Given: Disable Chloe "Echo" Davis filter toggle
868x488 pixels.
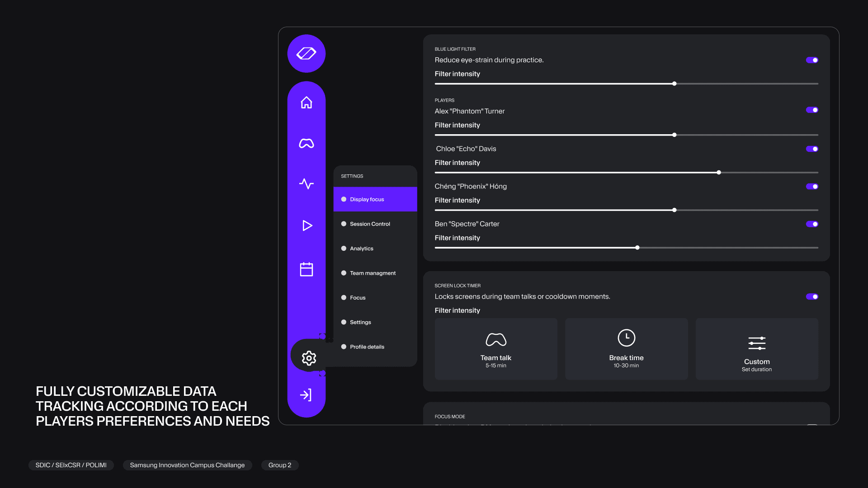Looking at the screenshot, I should click(811, 149).
